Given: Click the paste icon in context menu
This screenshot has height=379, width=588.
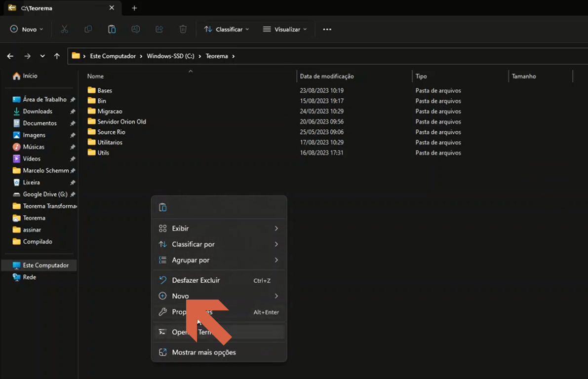Looking at the screenshot, I should [163, 207].
